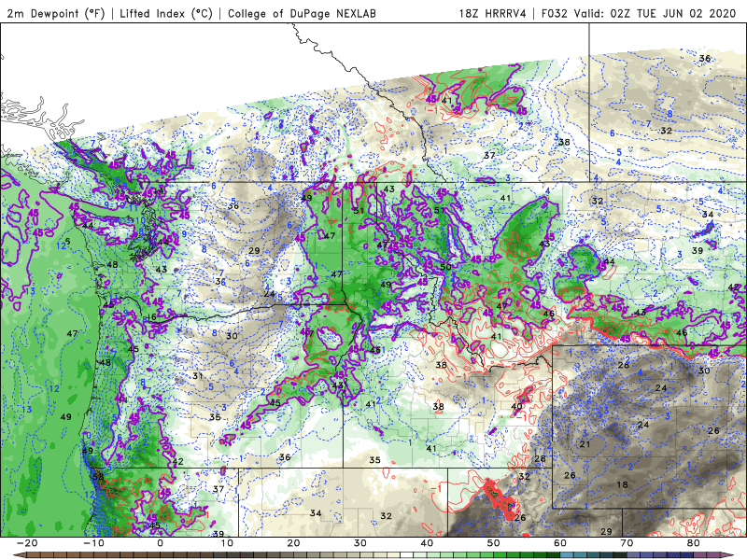Image resolution: width=747 pixels, height=560 pixels.
Task: Click the '-10' label on color scale
Action: pyautogui.click(x=93, y=543)
